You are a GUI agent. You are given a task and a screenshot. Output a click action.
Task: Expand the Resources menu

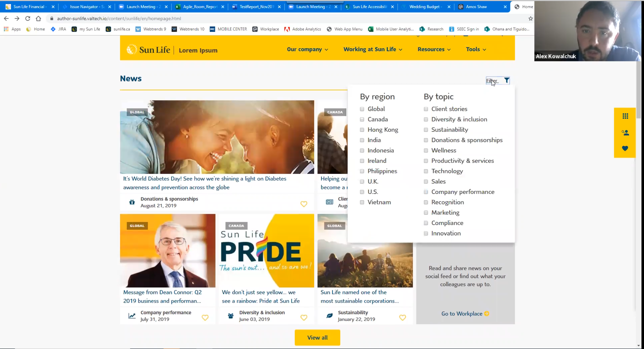tap(434, 49)
